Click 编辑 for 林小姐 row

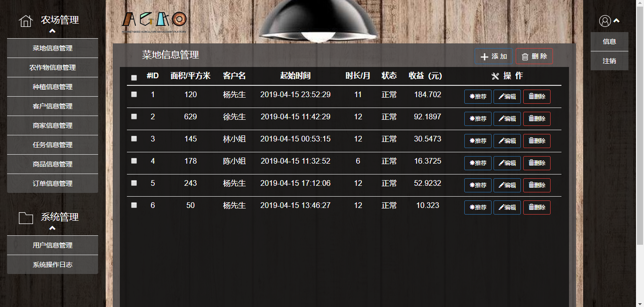pos(507,141)
